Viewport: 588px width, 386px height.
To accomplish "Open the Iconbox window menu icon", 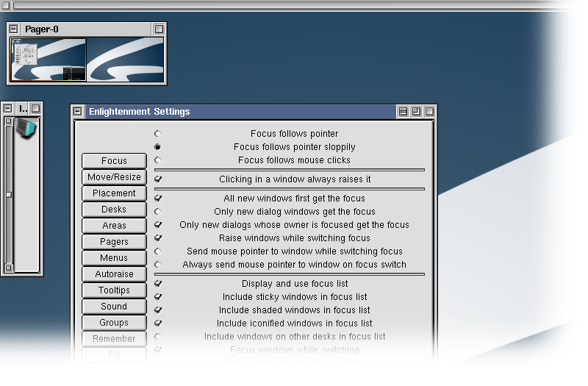I will 8,109.
